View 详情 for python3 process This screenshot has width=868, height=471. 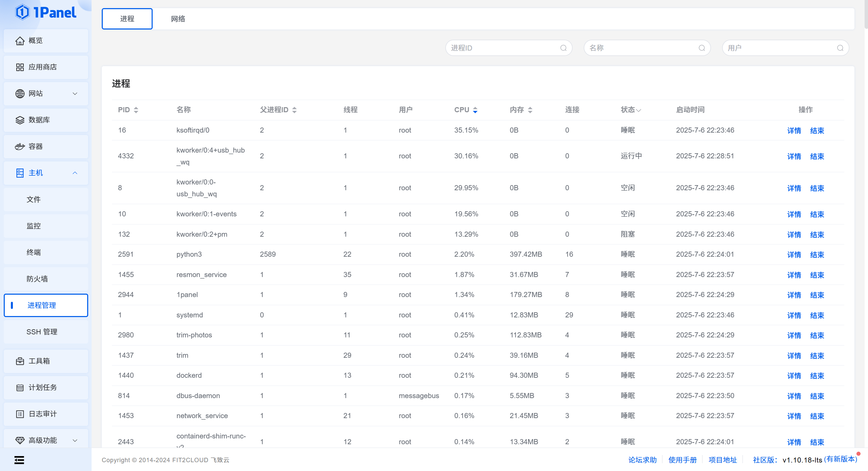tap(794, 255)
